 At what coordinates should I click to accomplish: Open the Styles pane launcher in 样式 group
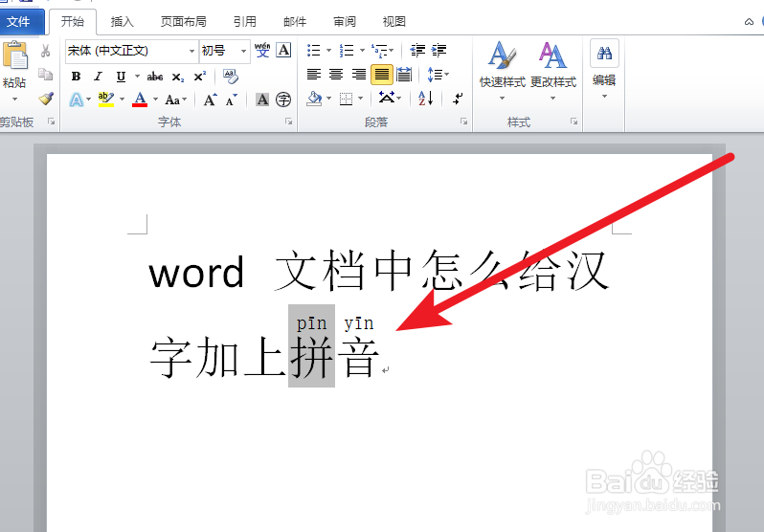(574, 122)
